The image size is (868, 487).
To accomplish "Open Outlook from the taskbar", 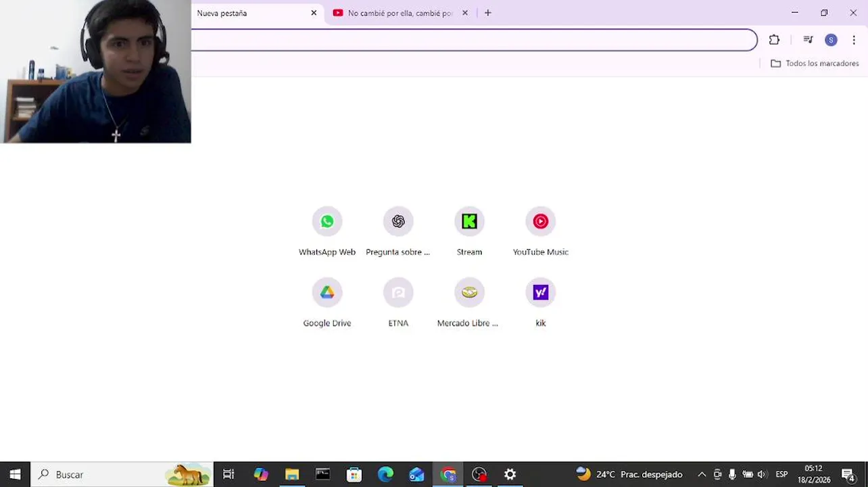I will click(416, 474).
